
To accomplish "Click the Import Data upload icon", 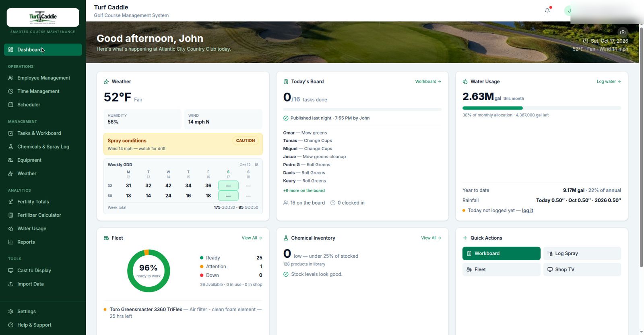I will (x=11, y=284).
